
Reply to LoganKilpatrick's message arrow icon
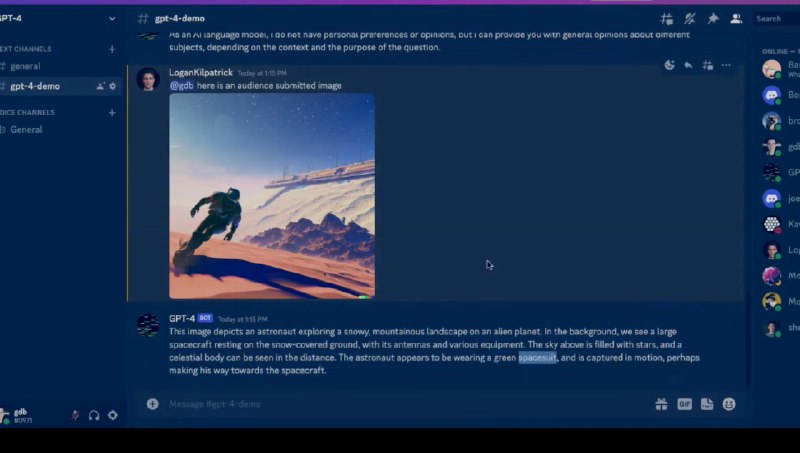coord(688,65)
